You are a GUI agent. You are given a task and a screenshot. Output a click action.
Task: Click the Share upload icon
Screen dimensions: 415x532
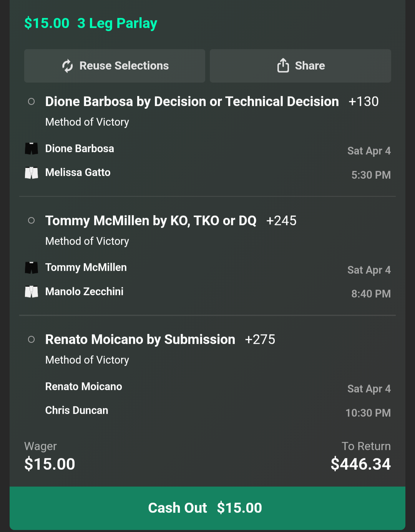point(283,65)
